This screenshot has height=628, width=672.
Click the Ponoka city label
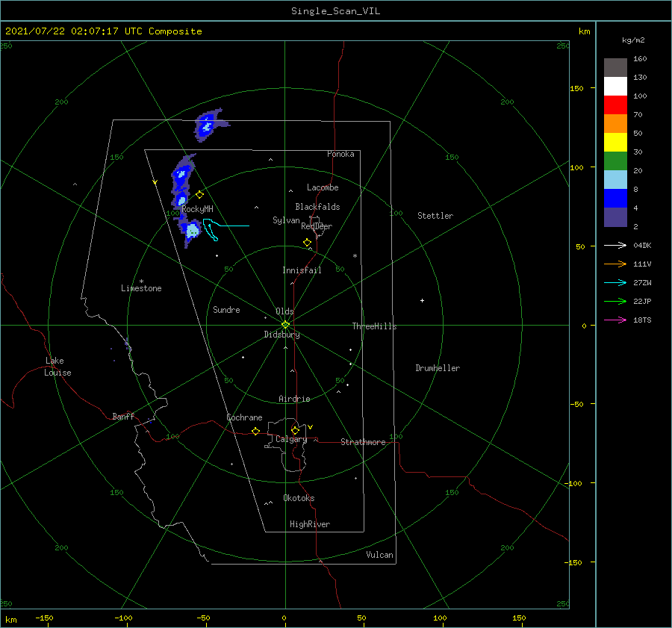(340, 154)
